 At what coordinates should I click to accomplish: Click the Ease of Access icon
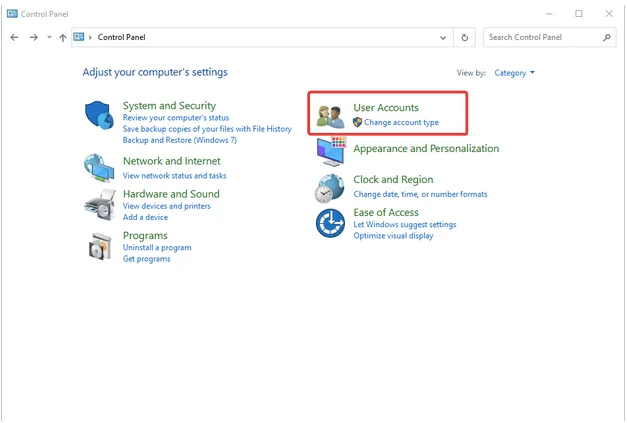[x=330, y=223]
